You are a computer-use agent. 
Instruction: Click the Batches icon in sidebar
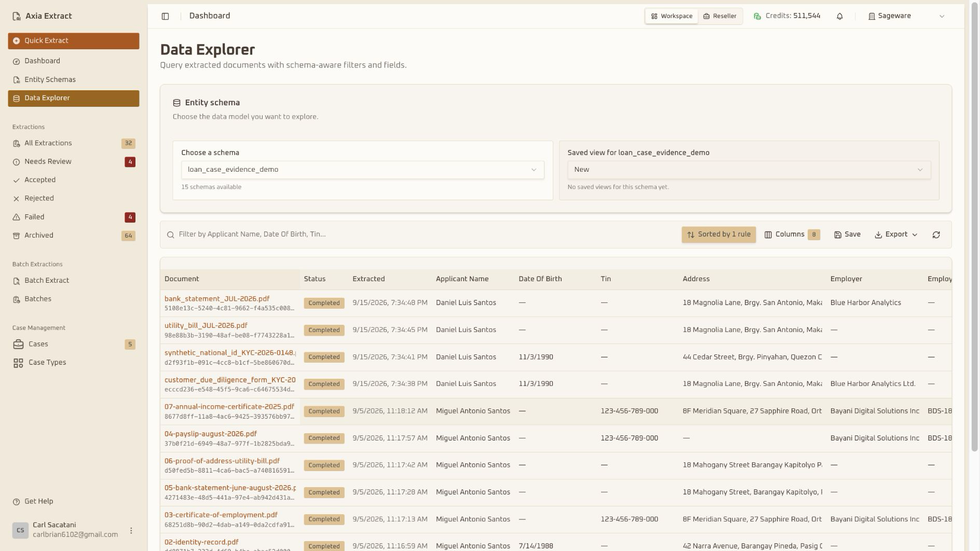(x=17, y=299)
